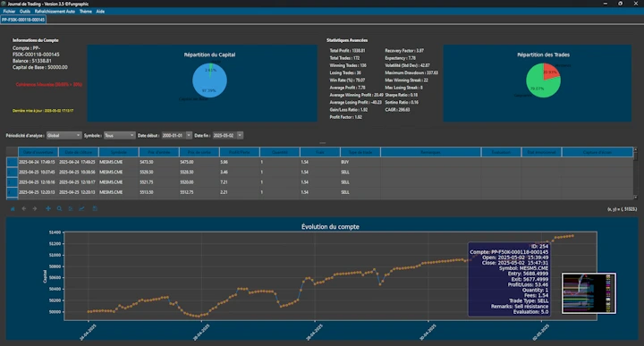Open the Outils menu
The width and height of the screenshot is (644, 346).
coord(25,12)
